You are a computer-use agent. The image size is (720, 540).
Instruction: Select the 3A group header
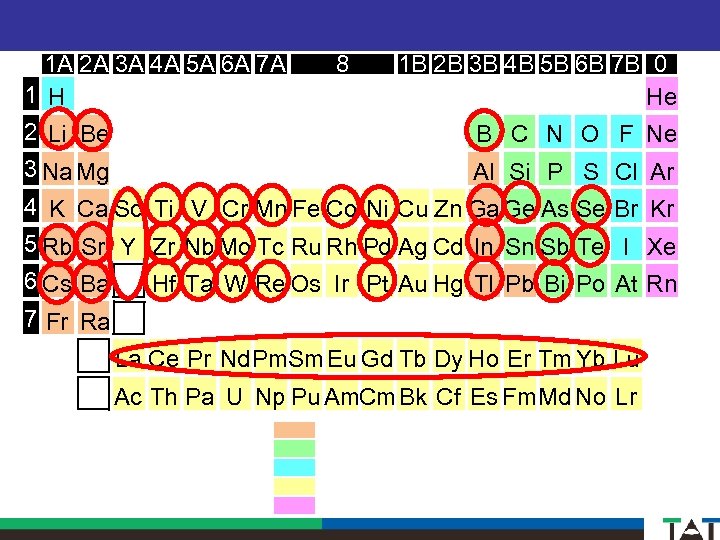(129, 64)
